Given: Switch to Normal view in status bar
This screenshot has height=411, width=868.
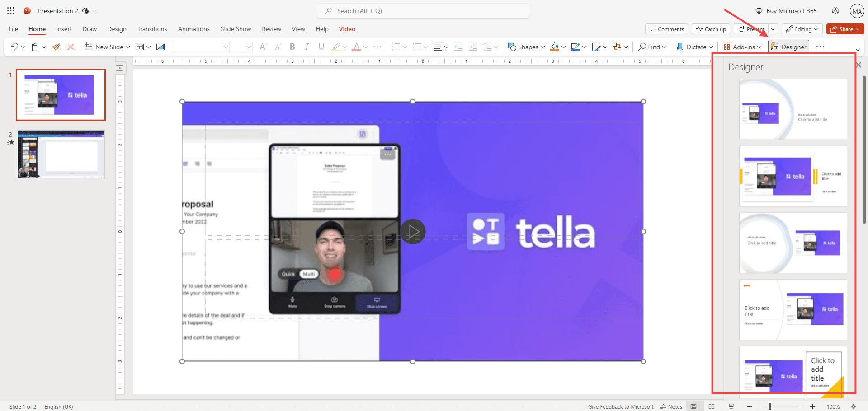Looking at the screenshot, I should click(693, 406).
